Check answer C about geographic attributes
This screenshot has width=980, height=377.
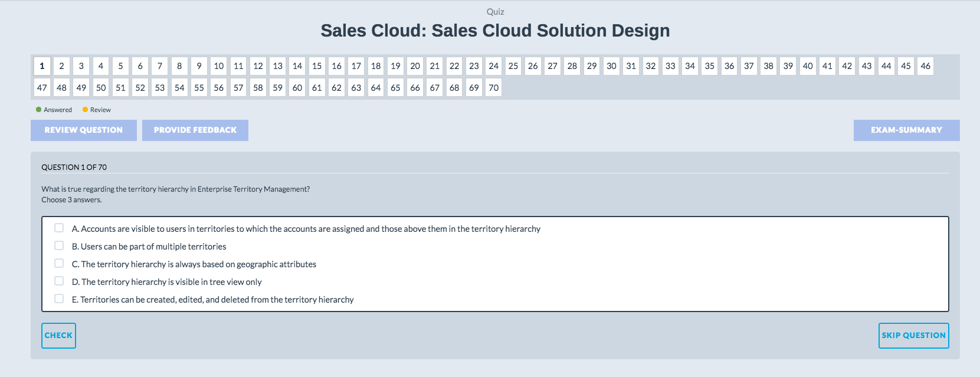click(59, 263)
